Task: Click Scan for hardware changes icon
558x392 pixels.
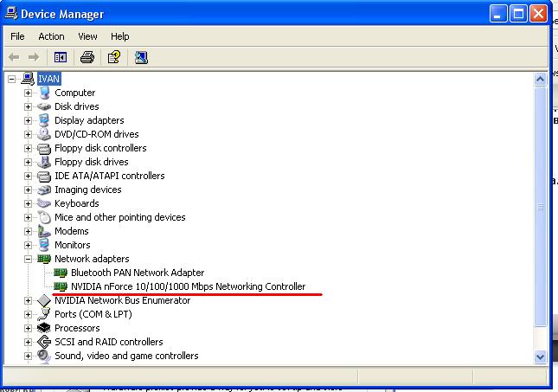Action: (x=141, y=57)
